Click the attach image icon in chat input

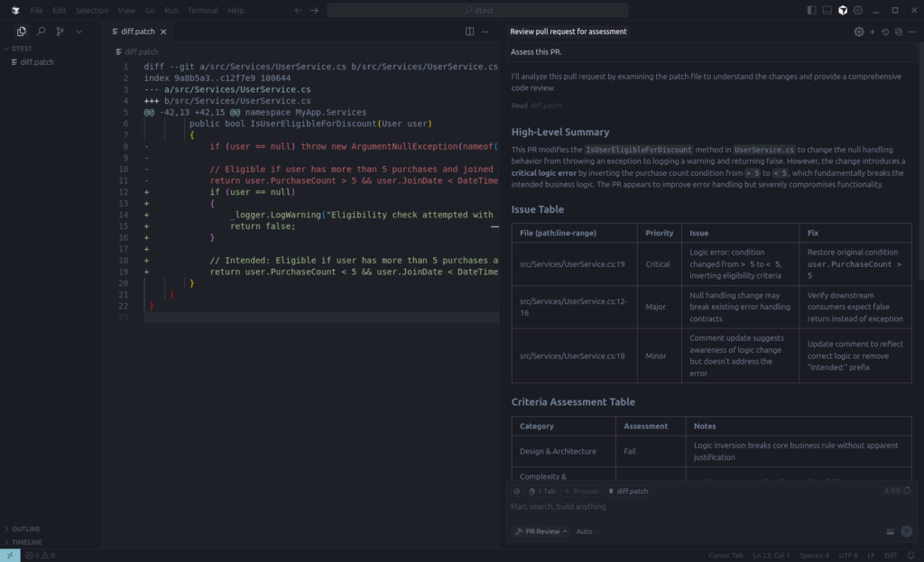click(891, 531)
